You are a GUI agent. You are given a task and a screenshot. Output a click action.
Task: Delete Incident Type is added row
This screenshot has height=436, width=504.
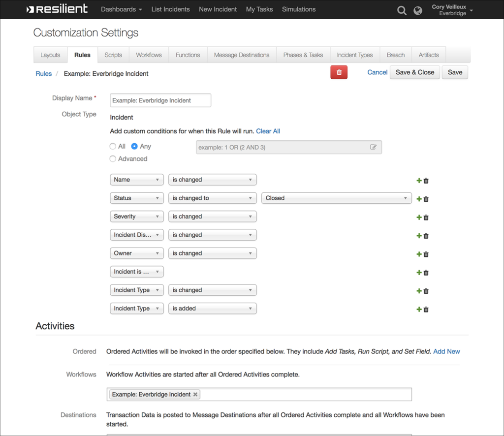coord(426,310)
